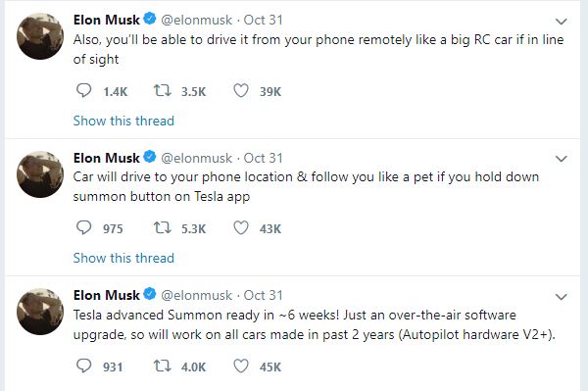Like the follow-you-like-a-pet tweet

(241, 227)
